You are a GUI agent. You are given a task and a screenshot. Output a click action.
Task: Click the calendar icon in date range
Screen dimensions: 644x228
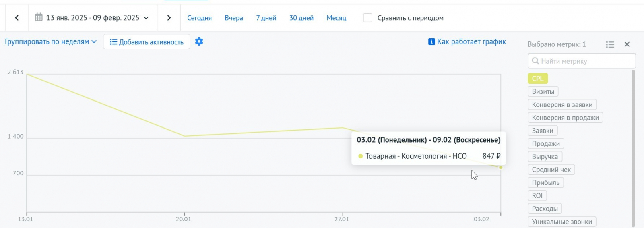pyautogui.click(x=39, y=17)
